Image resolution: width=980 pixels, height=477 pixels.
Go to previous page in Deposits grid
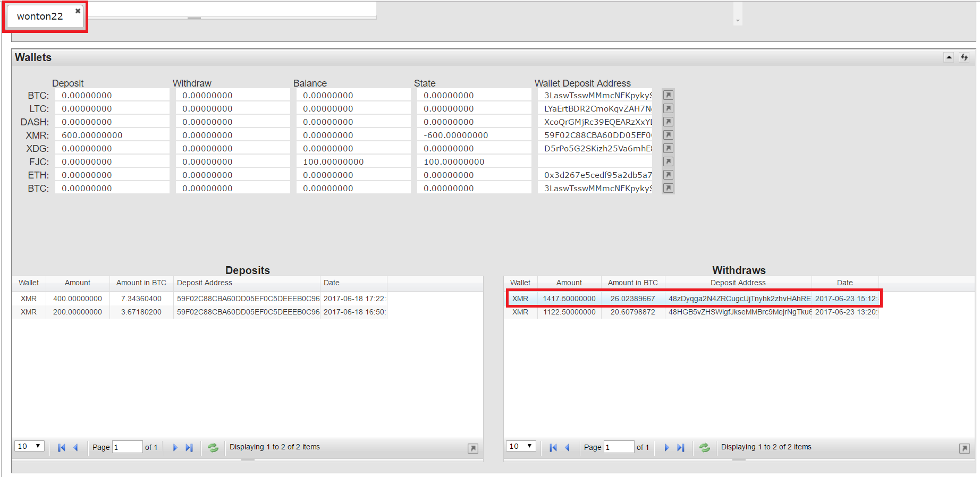pos(75,447)
